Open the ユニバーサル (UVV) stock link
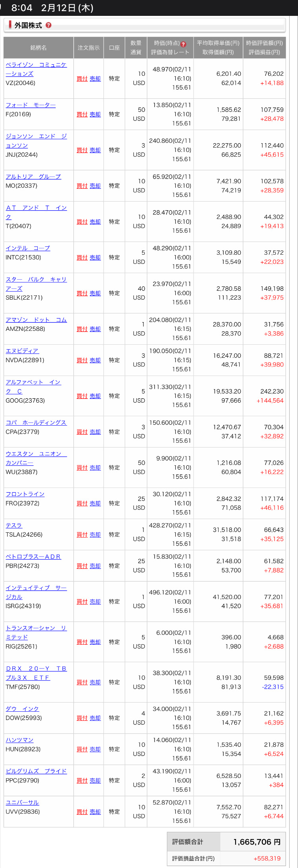Viewport: 298px width, 868px height. (x=22, y=802)
